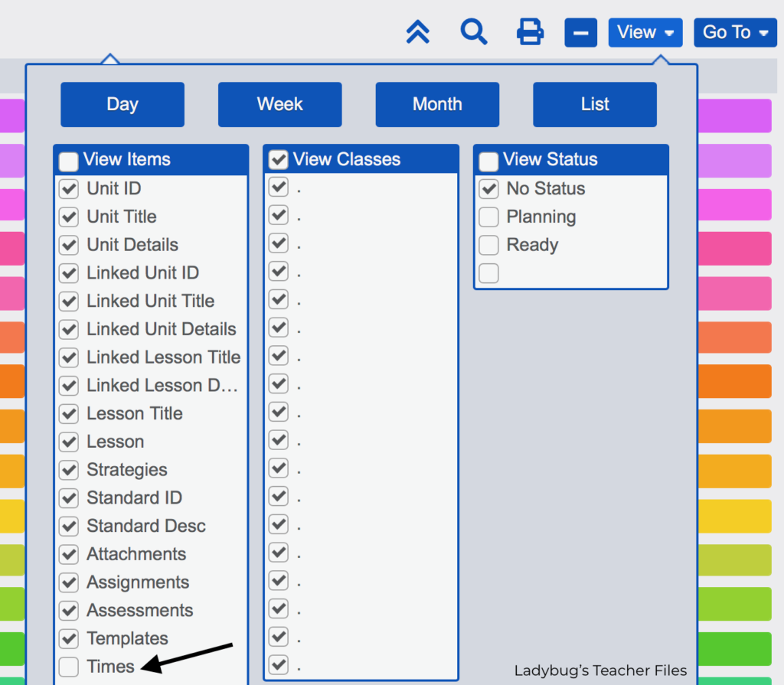Check the Planning status checkbox
This screenshot has width=784, height=685.
pyautogui.click(x=488, y=217)
